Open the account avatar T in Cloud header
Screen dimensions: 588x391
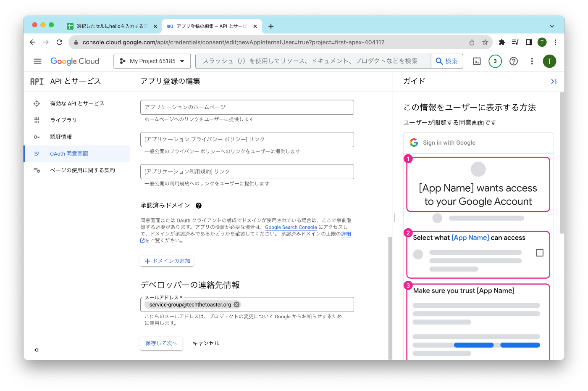click(x=549, y=61)
